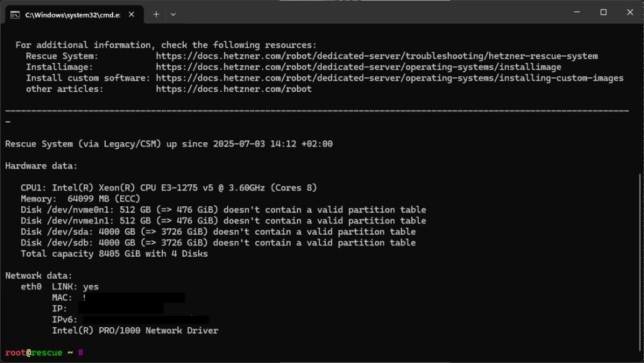This screenshot has width=644, height=363.
Task: Open the docs.hetzner.com/robot other articles link
Action: [x=234, y=89]
